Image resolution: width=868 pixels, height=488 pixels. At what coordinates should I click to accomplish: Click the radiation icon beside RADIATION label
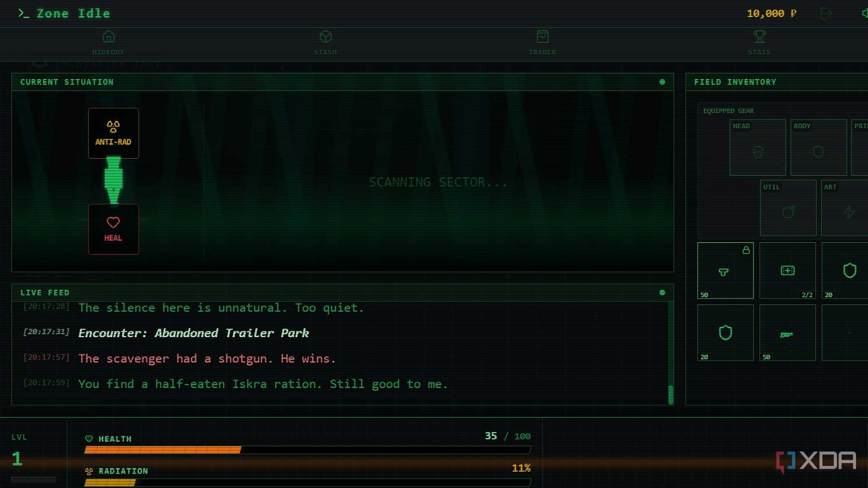[89, 471]
